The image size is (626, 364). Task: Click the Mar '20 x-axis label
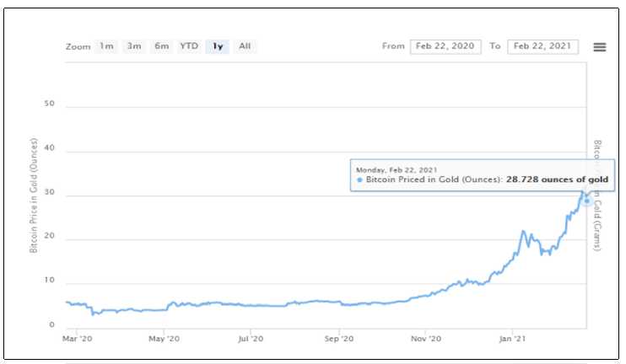tap(77, 339)
